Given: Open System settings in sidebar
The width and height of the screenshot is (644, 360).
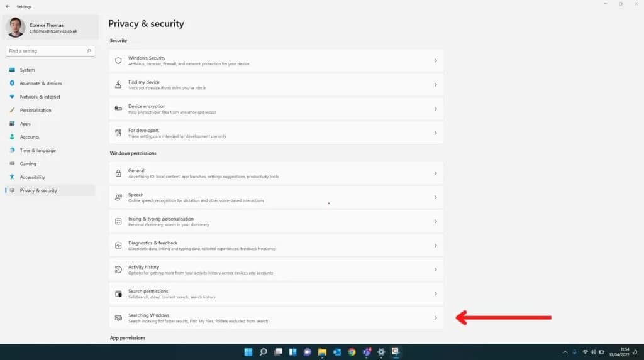Looking at the screenshot, I should [50, 70].
